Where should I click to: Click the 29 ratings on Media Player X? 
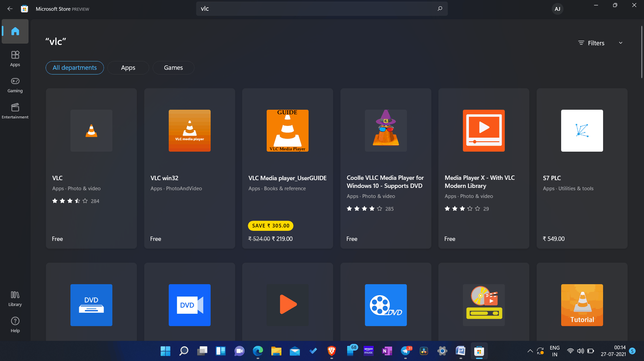pos(486,209)
